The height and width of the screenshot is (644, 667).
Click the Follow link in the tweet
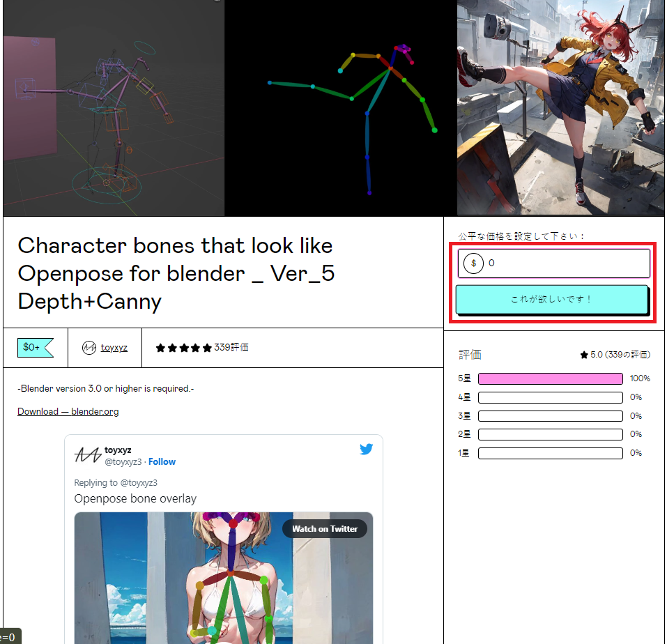162,462
